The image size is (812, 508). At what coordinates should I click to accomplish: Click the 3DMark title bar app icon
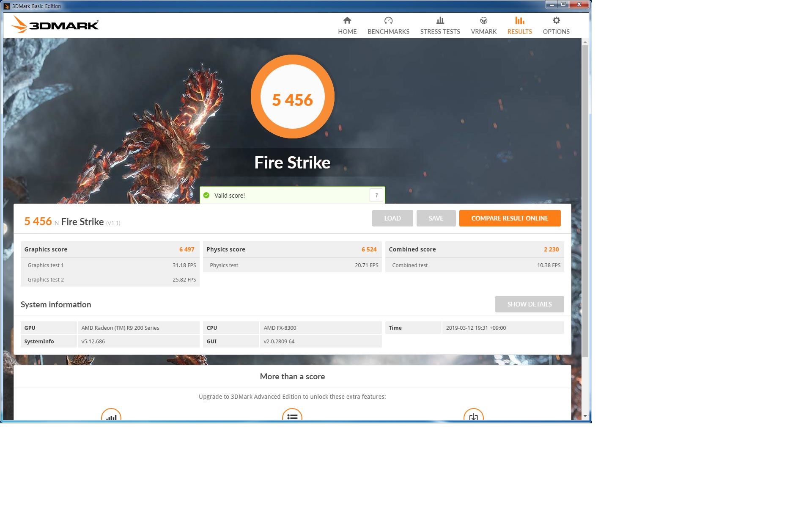pyautogui.click(x=7, y=6)
